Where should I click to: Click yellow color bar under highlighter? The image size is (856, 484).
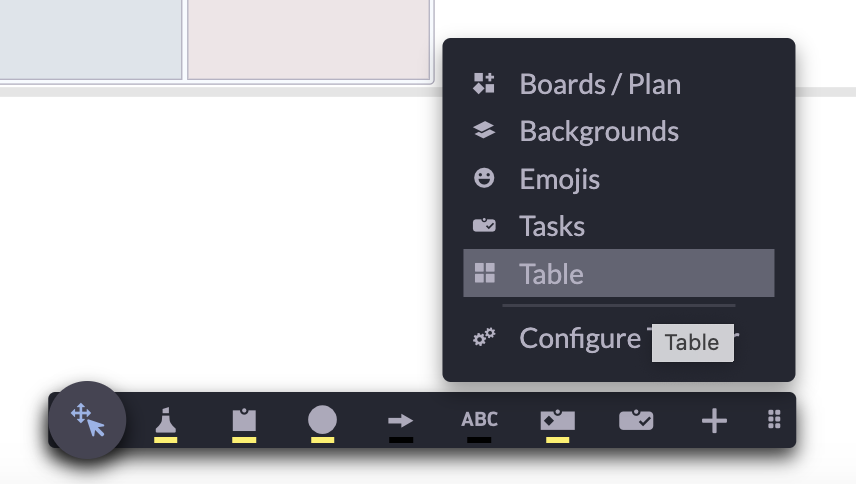coord(166,439)
